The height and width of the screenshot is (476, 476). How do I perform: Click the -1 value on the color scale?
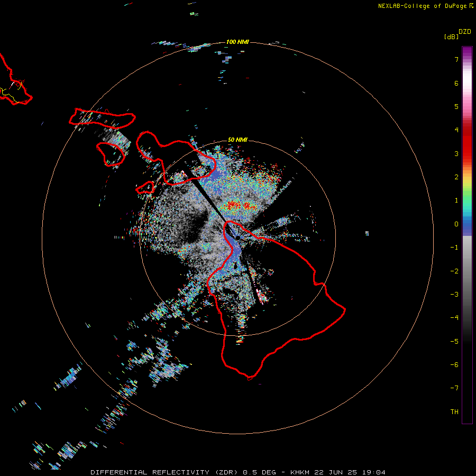[x=454, y=248]
